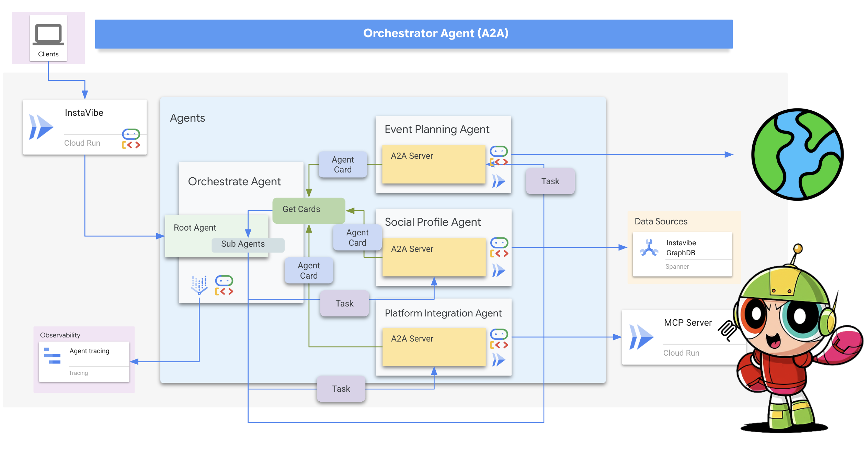The width and height of the screenshot is (868, 457).
Task: Click the Data Sources panel heading
Action: (x=661, y=222)
